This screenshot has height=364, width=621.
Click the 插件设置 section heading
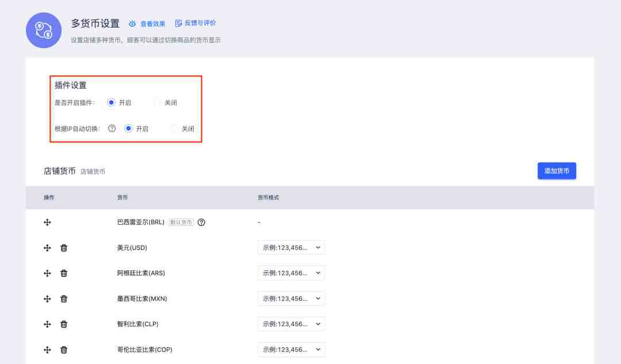(x=71, y=85)
